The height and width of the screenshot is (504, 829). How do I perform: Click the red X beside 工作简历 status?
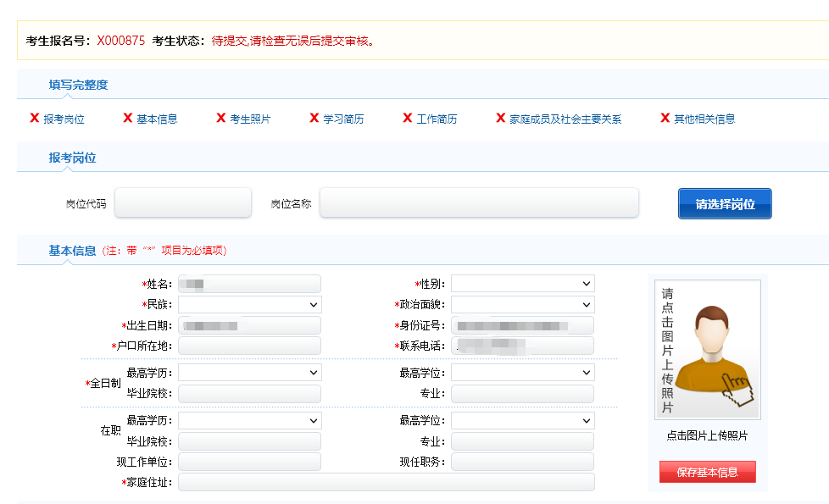408,119
